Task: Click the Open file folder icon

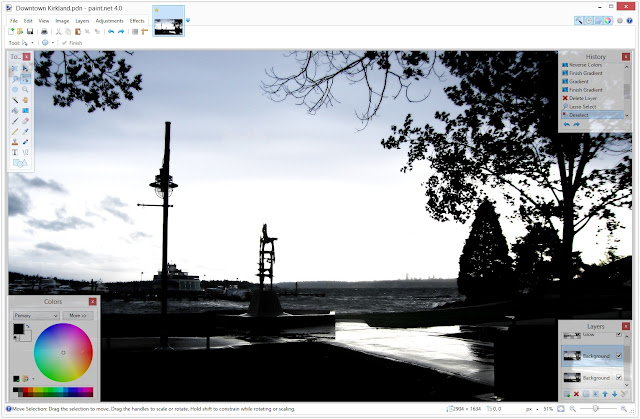Action: coord(20,31)
